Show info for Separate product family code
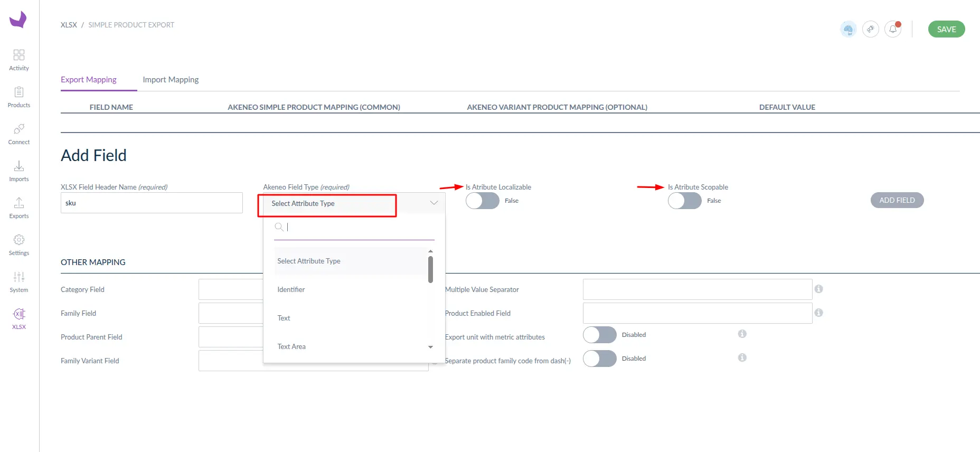This screenshot has width=980, height=452. [742, 357]
